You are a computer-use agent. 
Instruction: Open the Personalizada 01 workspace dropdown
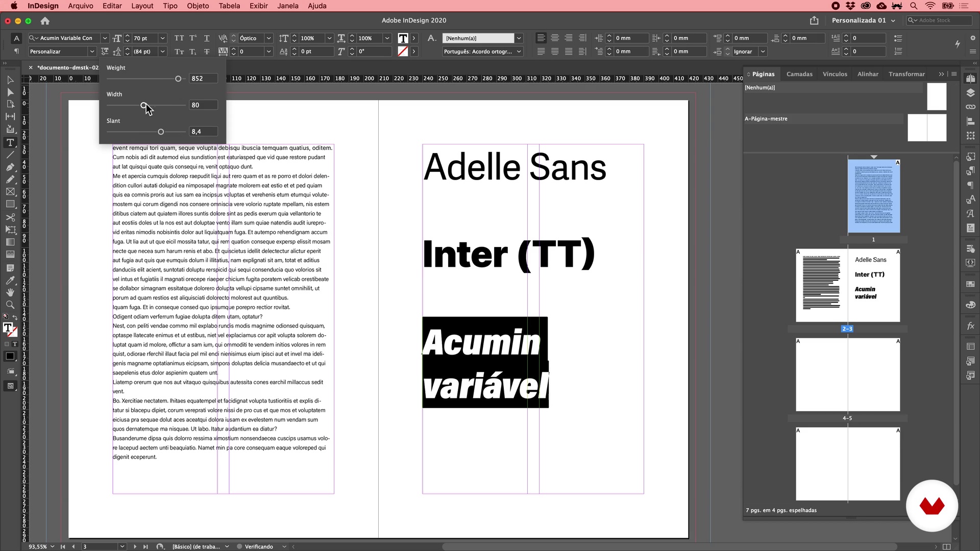[864, 20]
